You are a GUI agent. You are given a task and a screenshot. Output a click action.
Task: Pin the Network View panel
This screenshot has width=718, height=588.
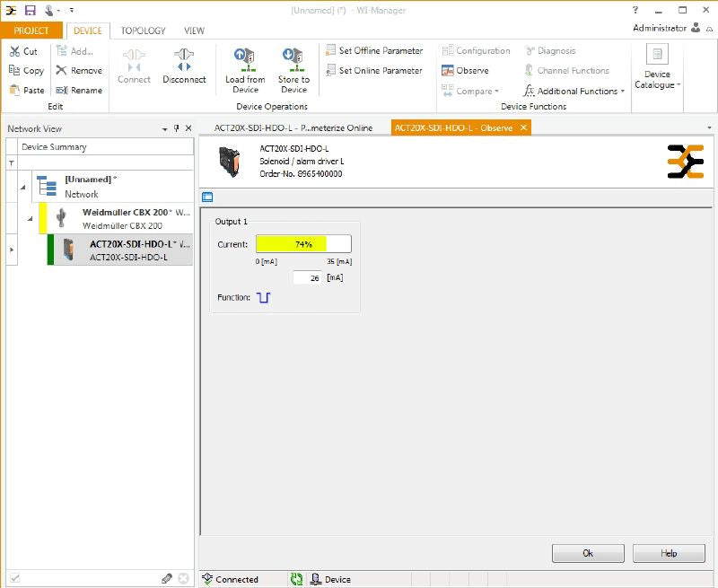pos(177,128)
